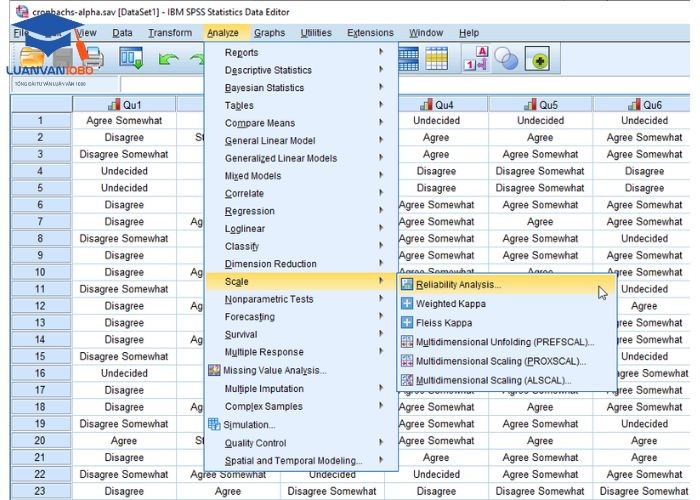The width and height of the screenshot is (700, 500).
Task: Expand the Bayesian Statistics submenu arrow
Action: pyautogui.click(x=381, y=87)
